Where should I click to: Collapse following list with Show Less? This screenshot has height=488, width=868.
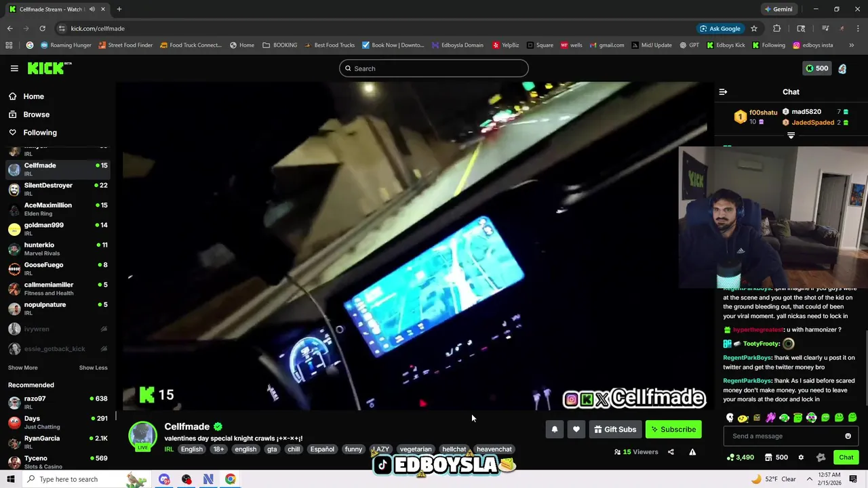pyautogui.click(x=93, y=367)
